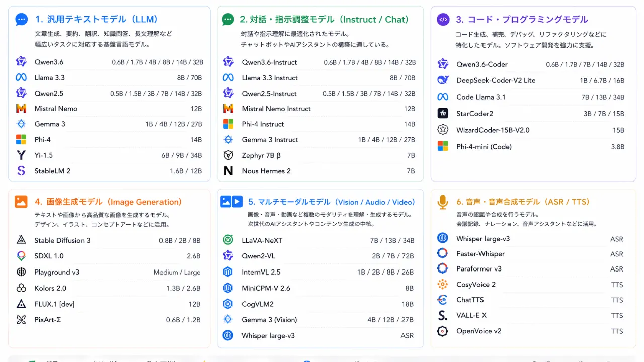The width and height of the screenshot is (644, 362).
Task: Click the heading "5. マルチモーダルモデル（Vision / Audio / Video）"
Action: pyautogui.click(x=332, y=202)
